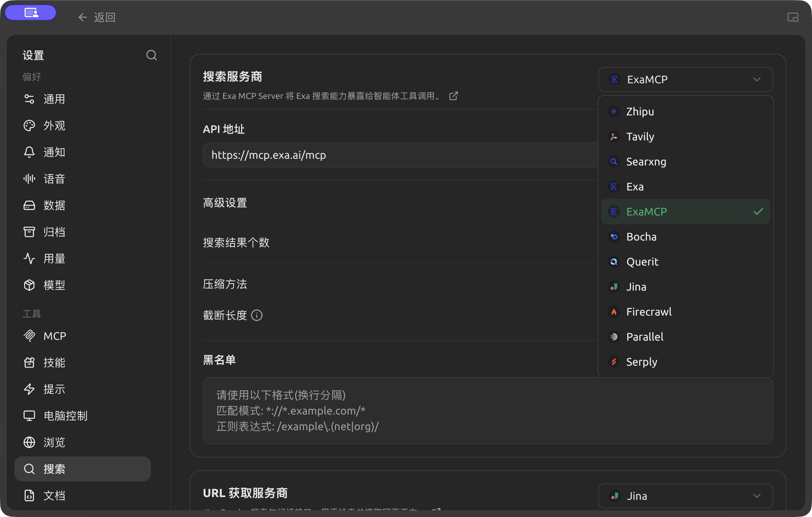Click the picture-in-picture icon top right

click(793, 17)
